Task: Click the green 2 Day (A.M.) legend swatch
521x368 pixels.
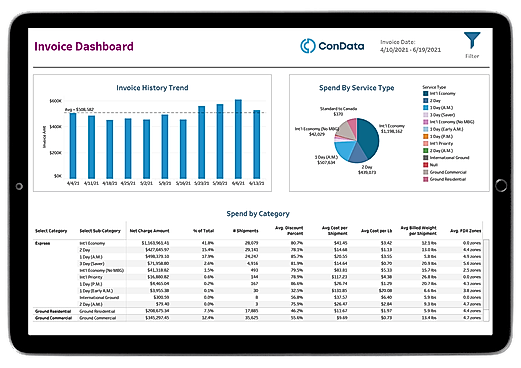Action: (425, 151)
